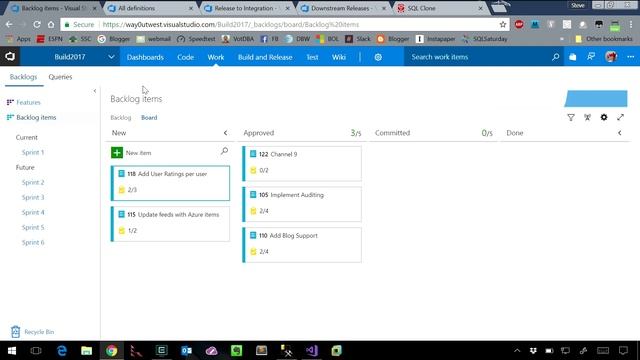The height and width of the screenshot is (360, 640).
Task: Open the Chrome menu button
Action: pos(631,24)
